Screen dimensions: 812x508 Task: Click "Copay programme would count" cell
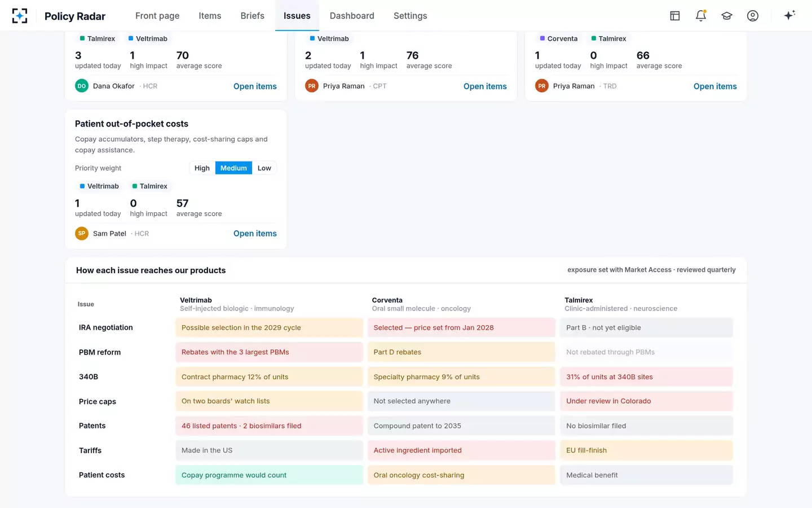pos(270,475)
